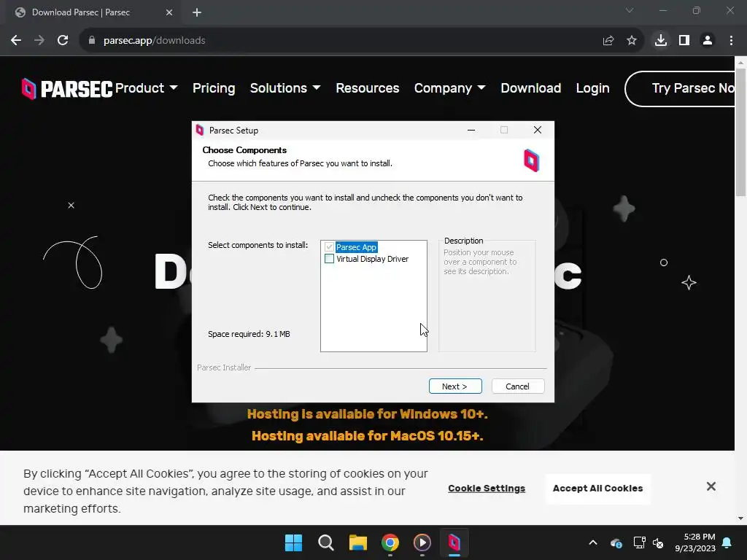Screen dimensions: 747x560
Task: Open clock and calendar at 5:28 PM
Action: [x=695, y=542]
